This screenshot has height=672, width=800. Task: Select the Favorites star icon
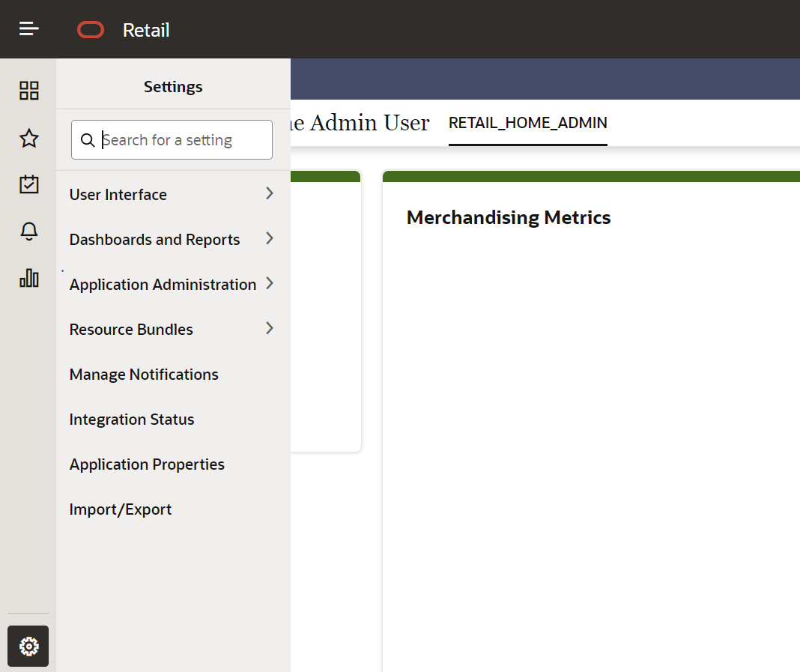[x=28, y=139]
